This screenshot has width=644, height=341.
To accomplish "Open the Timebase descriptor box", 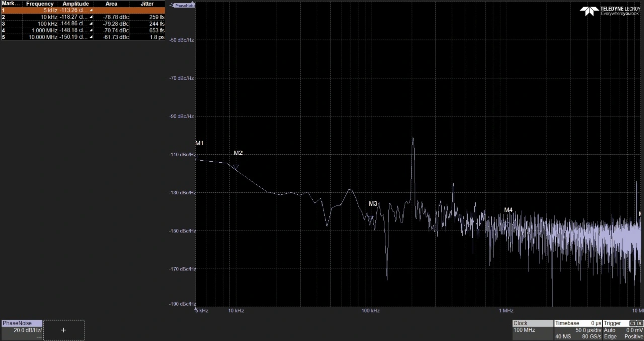I will pyautogui.click(x=578, y=330).
